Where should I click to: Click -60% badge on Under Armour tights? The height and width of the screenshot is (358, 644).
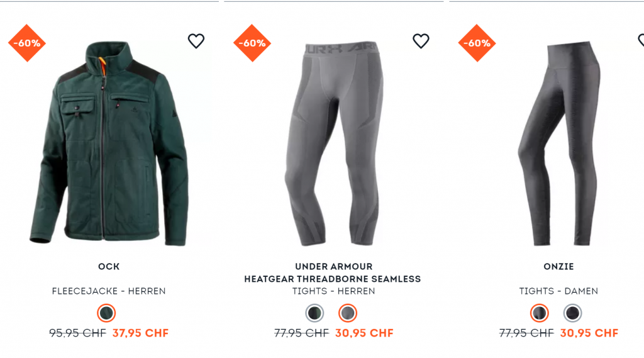click(252, 43)
